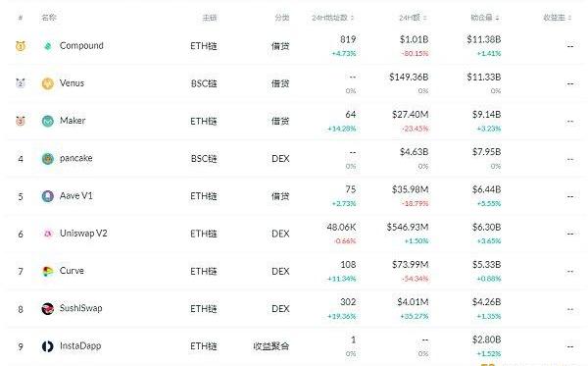Click the pancake project logo icon
Image resolution: width=588 pixels, height=366 pixels.
tap(48, 158)
